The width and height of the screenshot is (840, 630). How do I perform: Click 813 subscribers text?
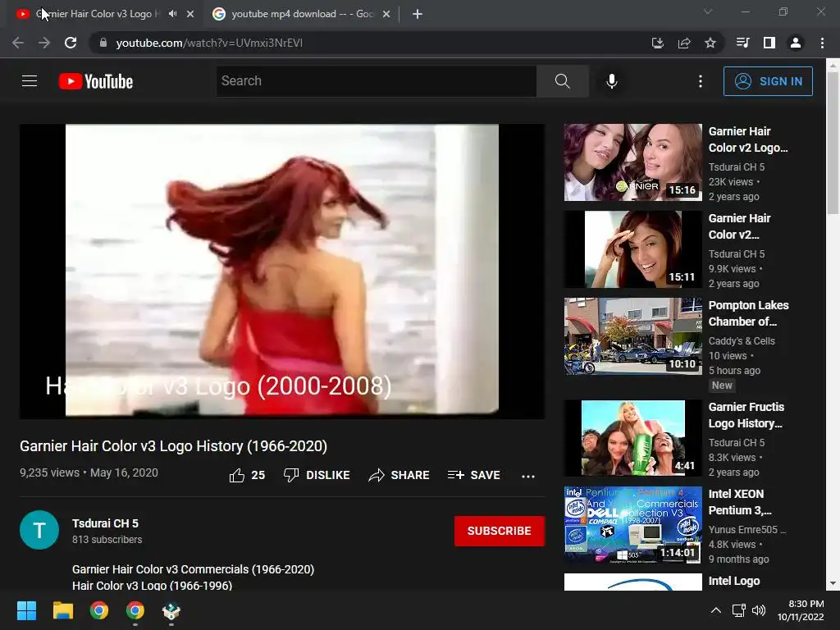107,540
